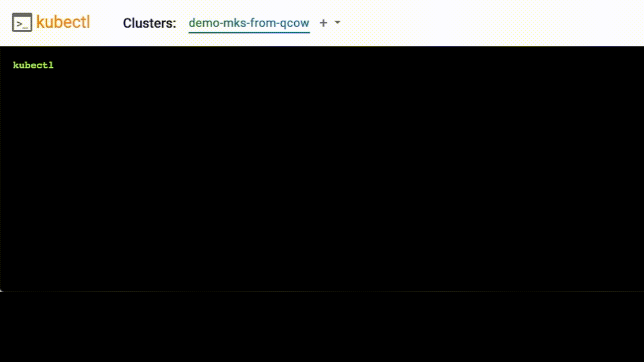
Task: Focus the terminal at kubectl prompt
Action: click(33, 65)
